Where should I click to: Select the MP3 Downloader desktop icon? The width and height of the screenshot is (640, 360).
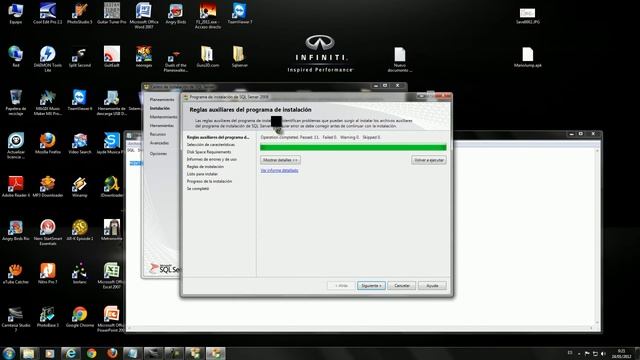pos(48,187)
